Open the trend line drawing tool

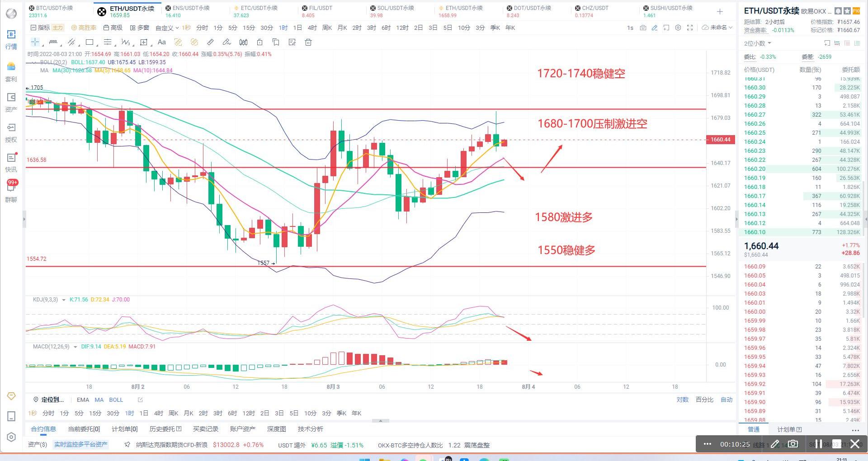click(53, 42)
